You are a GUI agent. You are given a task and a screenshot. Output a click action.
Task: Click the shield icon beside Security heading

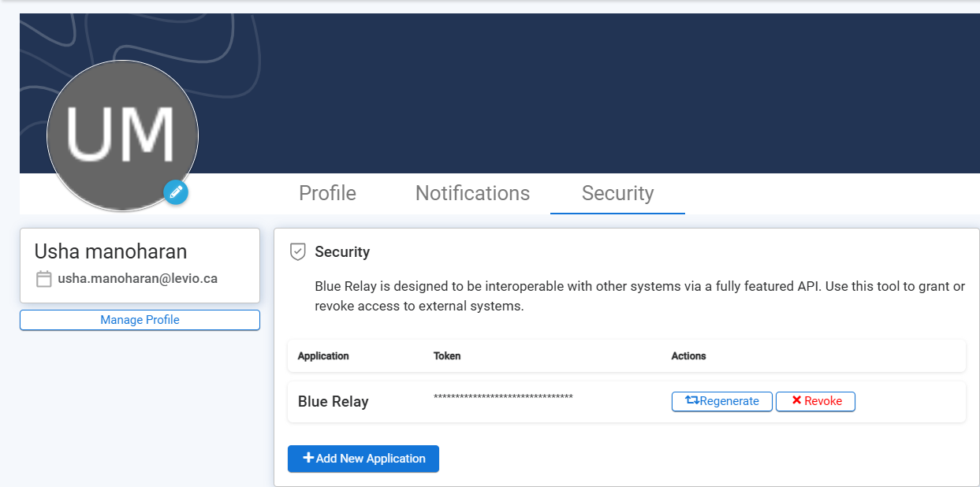298,252
